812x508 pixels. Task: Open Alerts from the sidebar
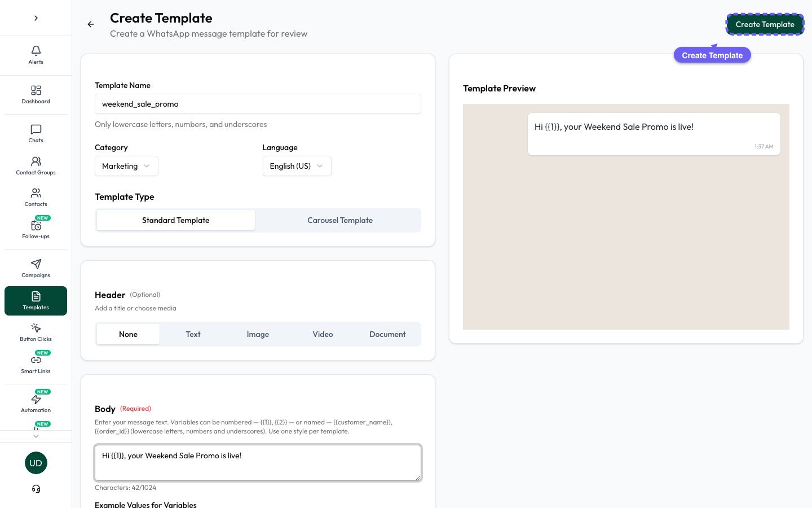click(36, 55)
